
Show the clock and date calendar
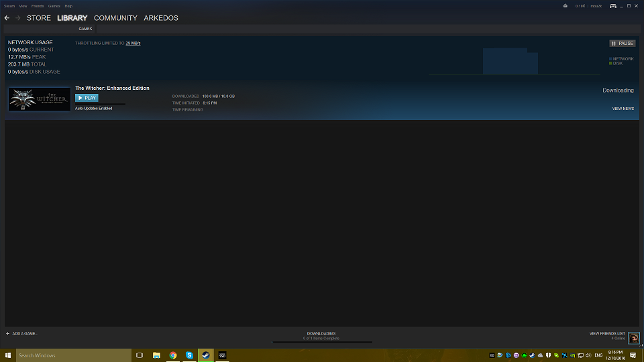coord(615,355)
